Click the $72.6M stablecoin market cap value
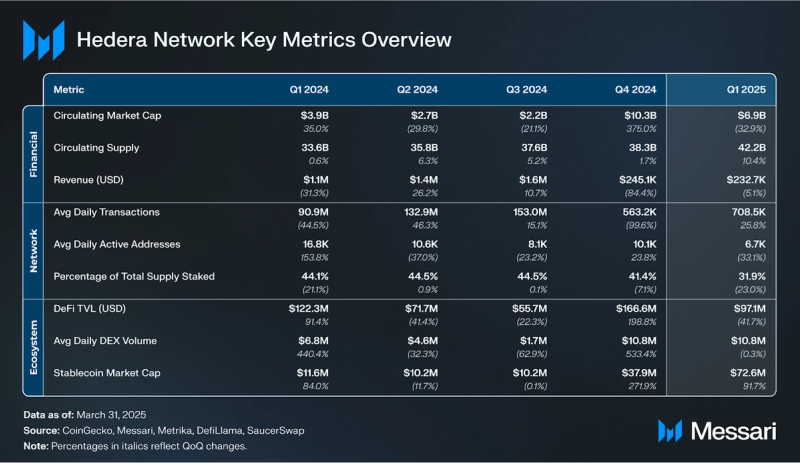Screen dimensions: 800x463 click(x=745, y=371)
